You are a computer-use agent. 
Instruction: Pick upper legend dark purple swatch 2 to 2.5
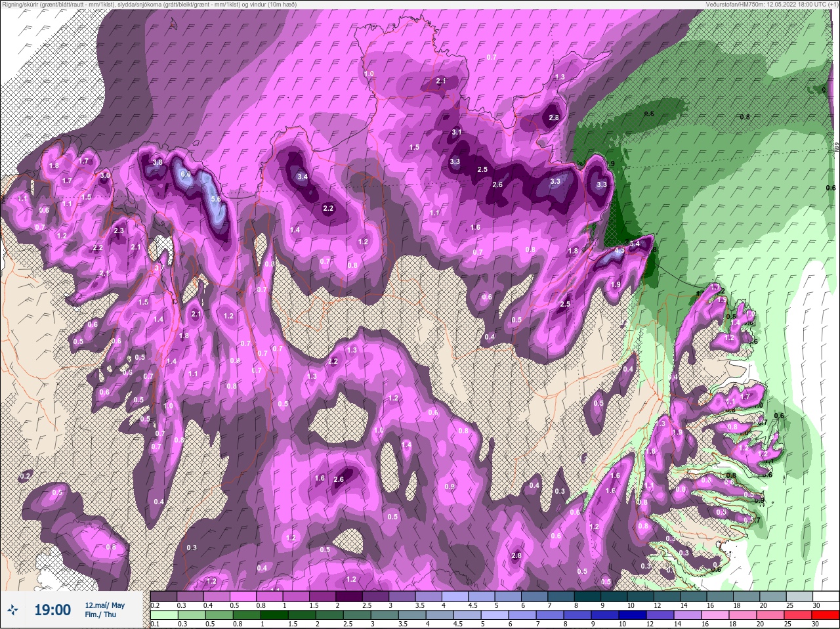pyautogui.click(x=350, y=596)
